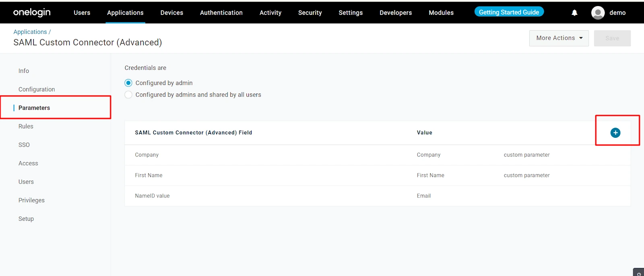The height and width of the screenshot is (276, 644).
Task: Open the demo account menu
Action: coord(617,13)
